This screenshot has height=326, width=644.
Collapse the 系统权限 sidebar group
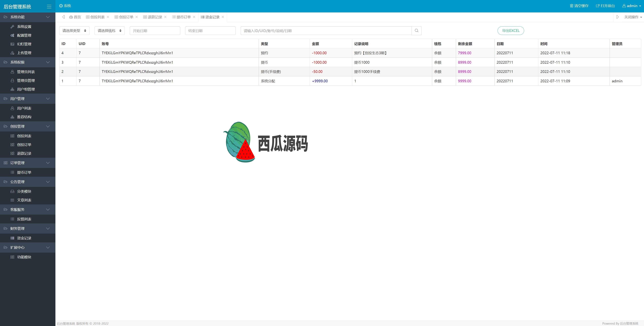[x=28, y=62]
